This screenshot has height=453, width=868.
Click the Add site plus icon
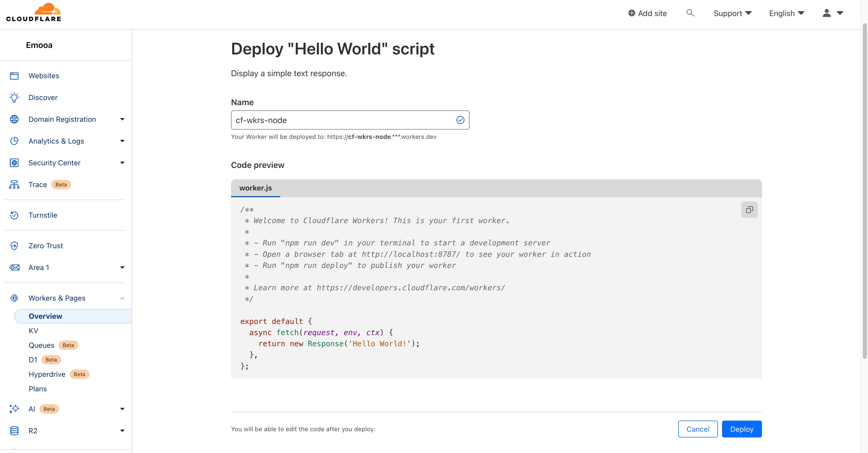[632, 13]
